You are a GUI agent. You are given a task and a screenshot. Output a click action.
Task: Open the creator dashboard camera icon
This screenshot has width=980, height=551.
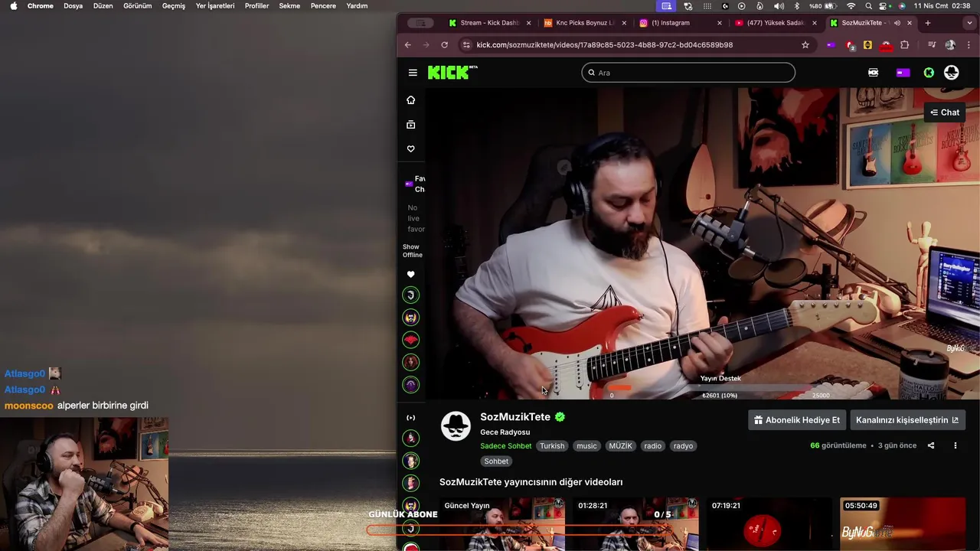pos(874,73)
